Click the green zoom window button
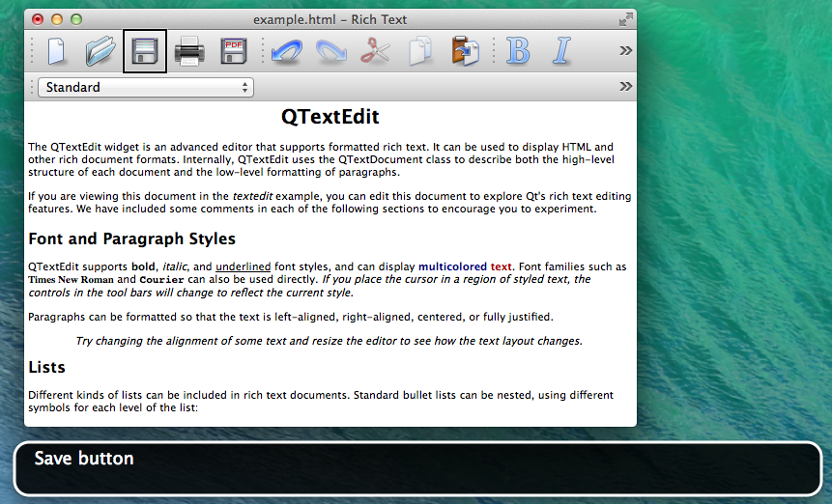The image size is (832, 504). click(x=76, y=18)
